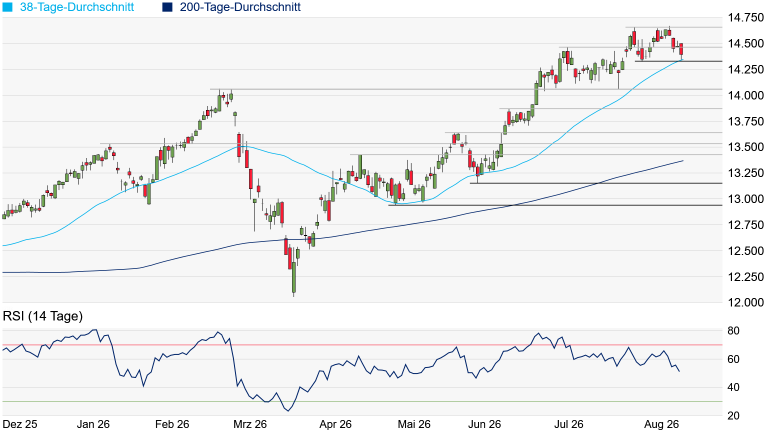
Task: Click the 13.250 price axis label
Action: [745, 173]
